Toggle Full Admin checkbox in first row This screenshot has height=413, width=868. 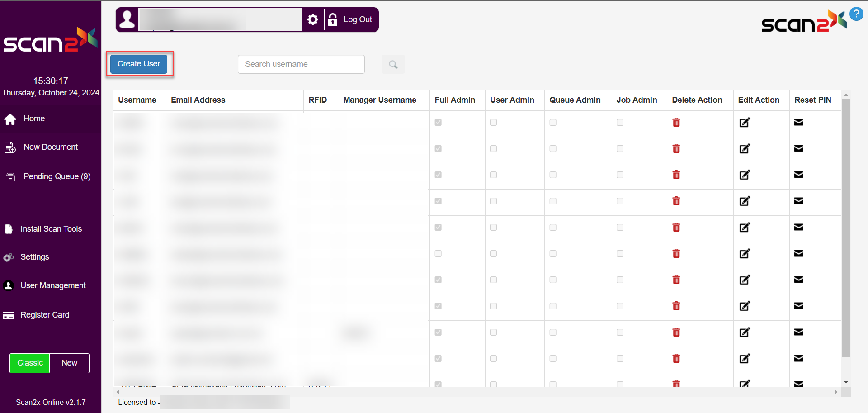[438, 122]
